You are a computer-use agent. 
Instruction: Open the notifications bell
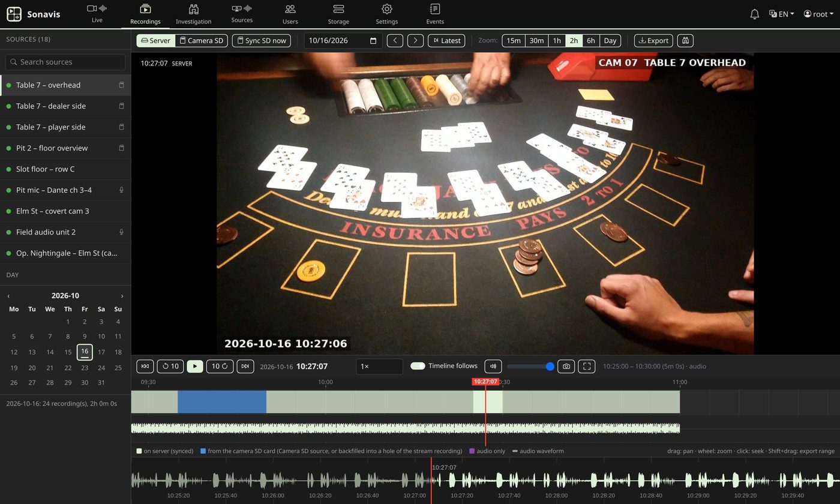click(755, 14)
